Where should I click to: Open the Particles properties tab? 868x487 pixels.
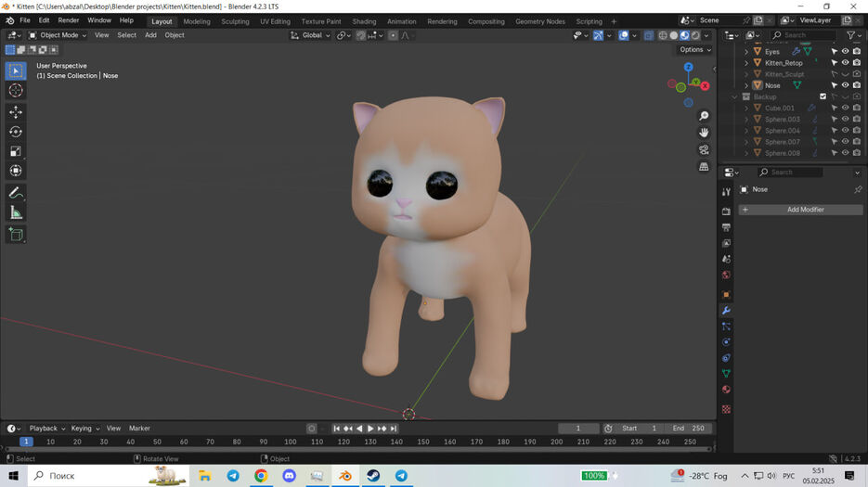[x=726, y=327]
